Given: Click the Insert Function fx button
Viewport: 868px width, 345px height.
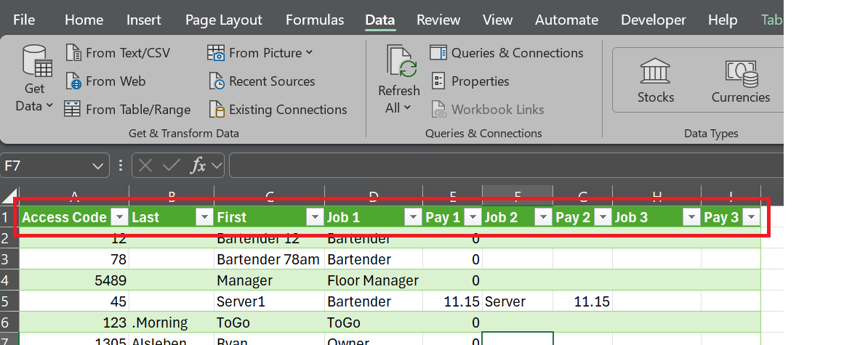Looking at the screenshot, I should point(198,166).
